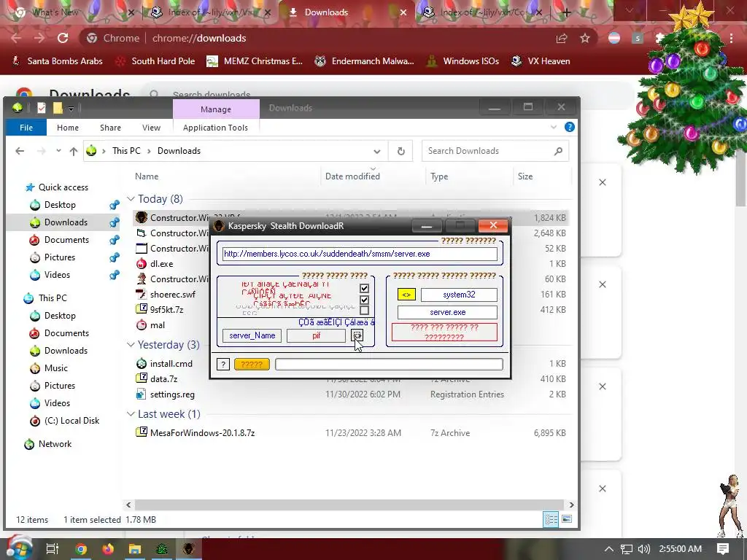
Task: Open the Windows ISOs bookmark
Action: 463,61
